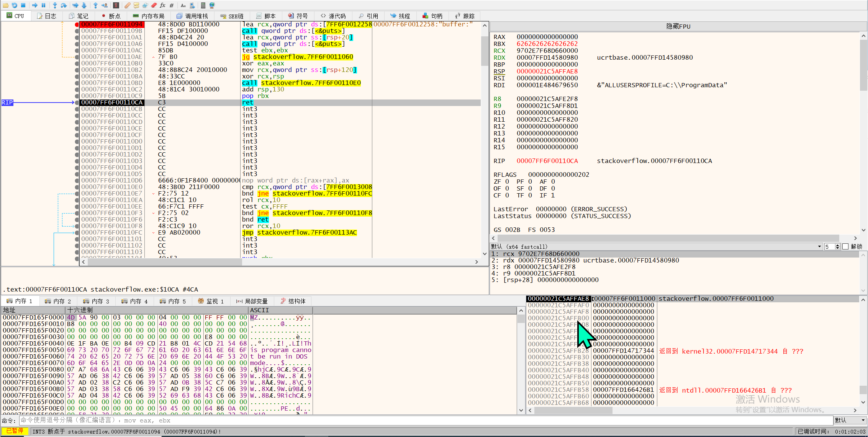Toggle breakpoint dot at 00007FF6F0011094
The image size is (868, 437).
pos(77,24)
